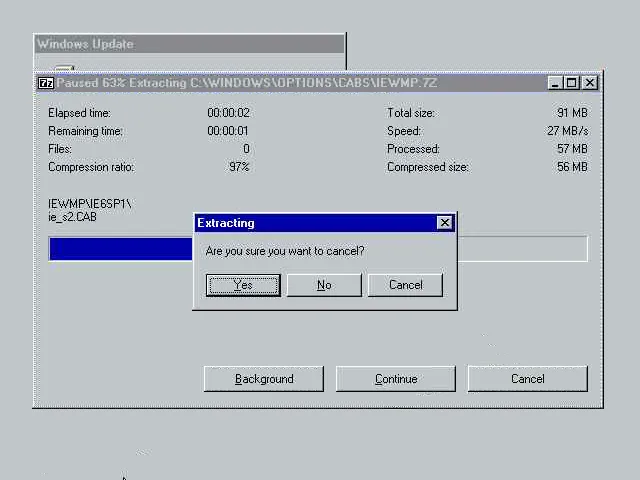Click the Speed value 27 MB/s
The image size is (640, 480).
click(x=568, y=131)
